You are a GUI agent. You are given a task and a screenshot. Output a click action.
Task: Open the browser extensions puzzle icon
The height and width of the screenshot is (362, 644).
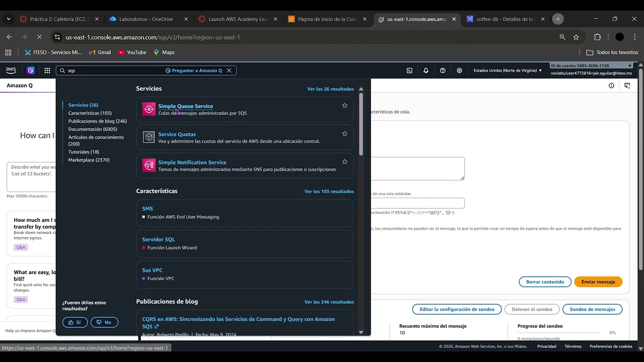tap(598, 37)
